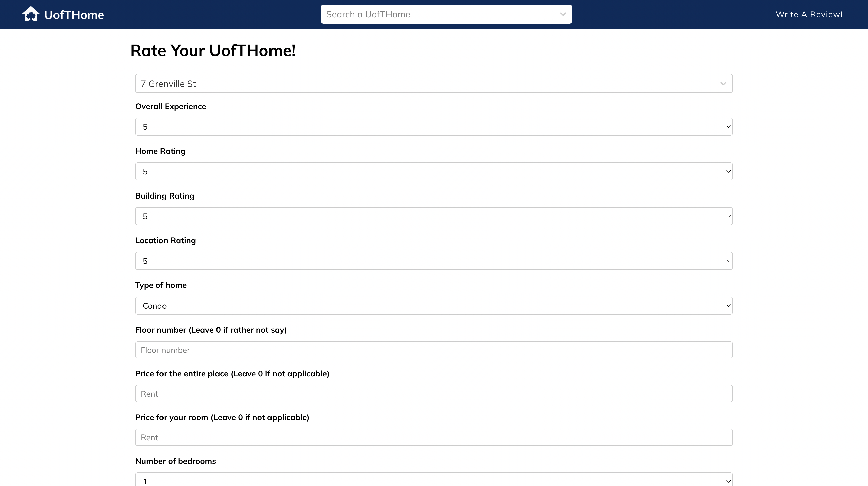Click the Overall Experience label
Image resolution: width=868 pixels, height=486 pixels.
(171, 107)
